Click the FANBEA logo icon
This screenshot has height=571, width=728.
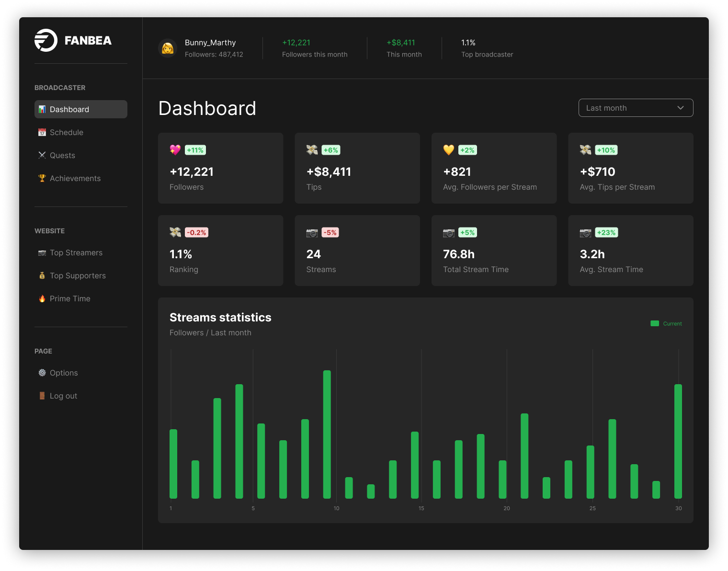[x=46, y=40]
